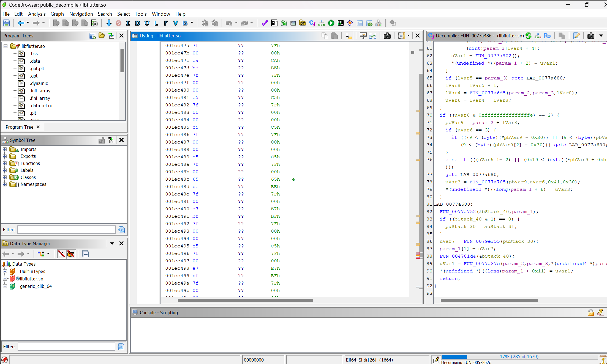Click Program Trees vertical scrollbar

tap(122, 60)
